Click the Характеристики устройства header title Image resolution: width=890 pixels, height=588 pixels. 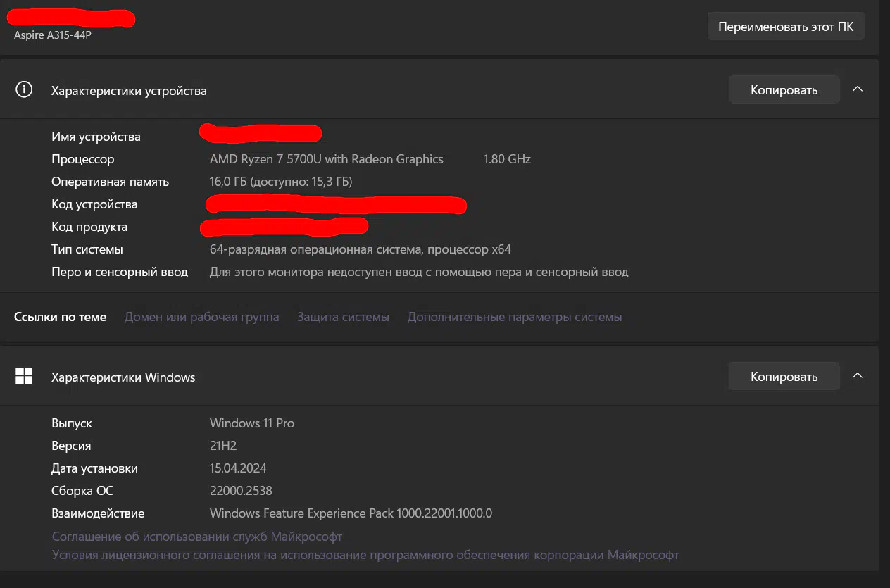click(129, 91)
